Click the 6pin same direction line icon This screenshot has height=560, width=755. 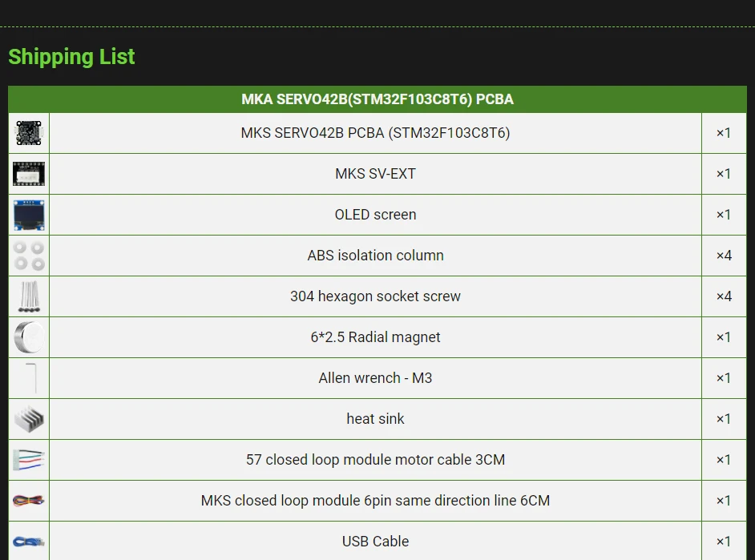pyautogui.click(x=29, y=501)
